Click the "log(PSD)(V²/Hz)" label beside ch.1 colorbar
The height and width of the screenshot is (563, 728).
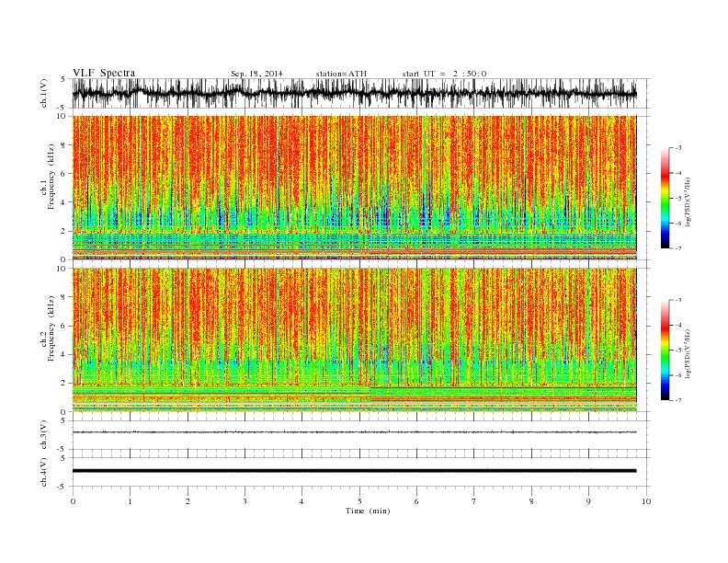point(688,201)
